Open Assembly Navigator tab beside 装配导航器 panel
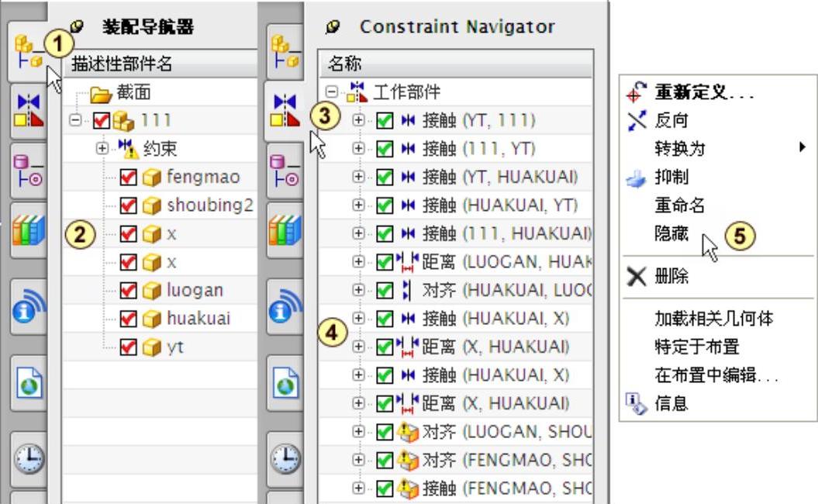 [x=28, y=53]
